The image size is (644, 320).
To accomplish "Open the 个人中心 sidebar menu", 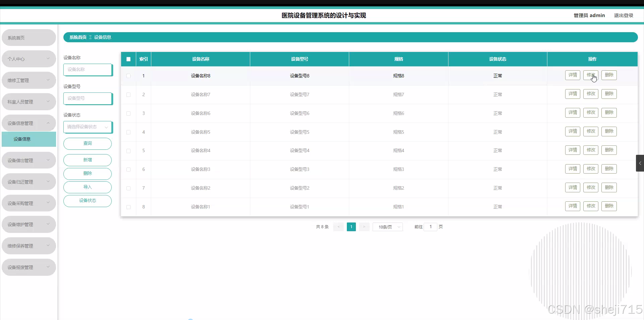I will (29, 59).
